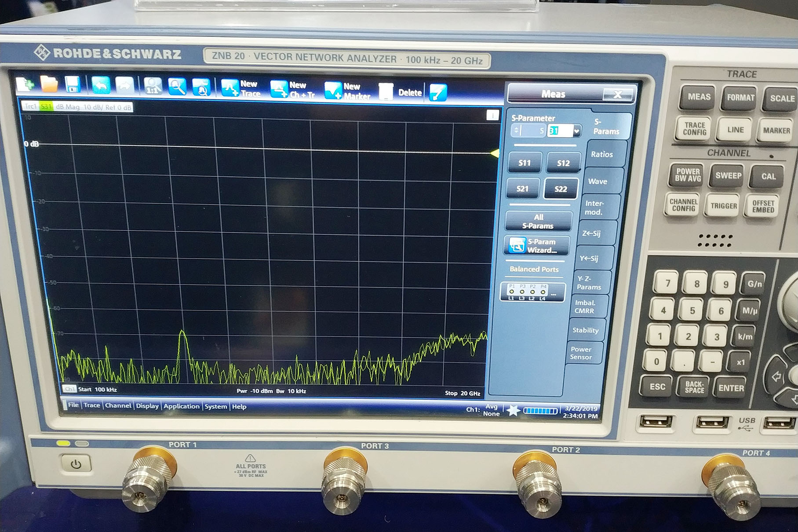Add a New Trace
This screenshot has width=798, height=532.
(240, 88)
